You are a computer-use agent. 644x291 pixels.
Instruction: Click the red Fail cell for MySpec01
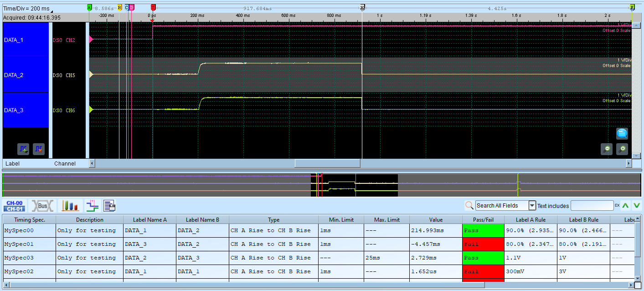click(483, 244)
